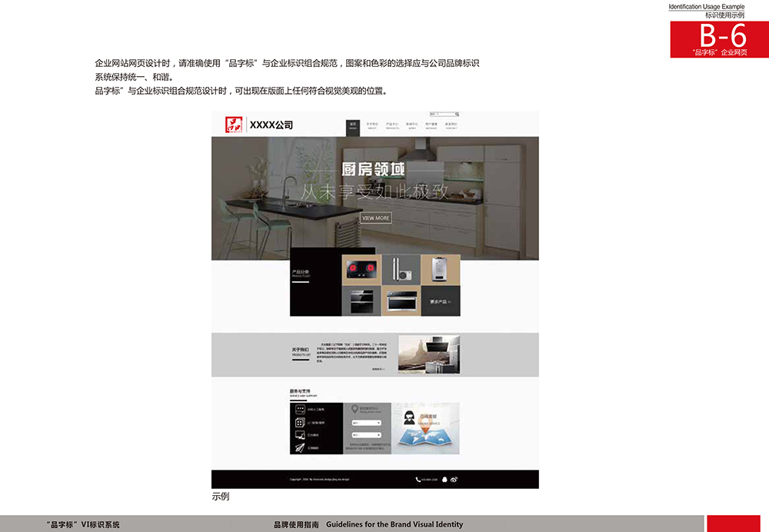The height and width of the screenshot is (532, 769).
Task: Click the paper plane service icon
Action: (x=298, y=447)
